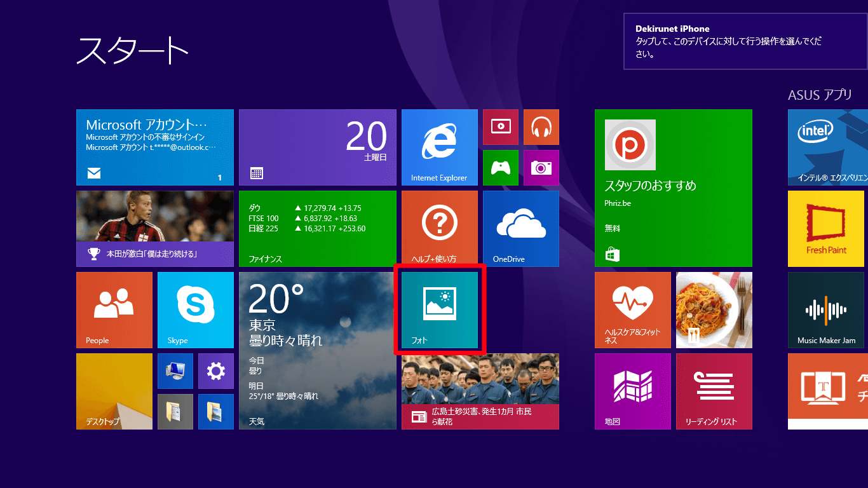Open the フォト photos tile
The width and height of the screenshot is (868, 488).
click(440, 310)
